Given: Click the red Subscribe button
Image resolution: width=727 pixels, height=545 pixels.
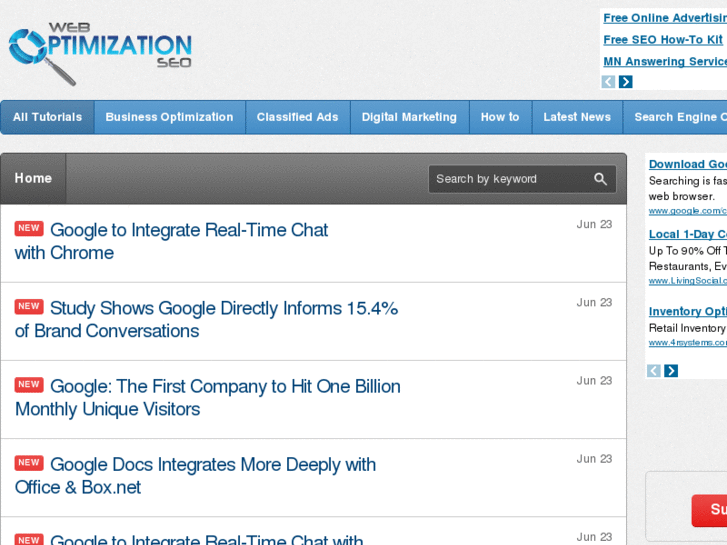Looking at the screenshot, I should pos(709,510).
